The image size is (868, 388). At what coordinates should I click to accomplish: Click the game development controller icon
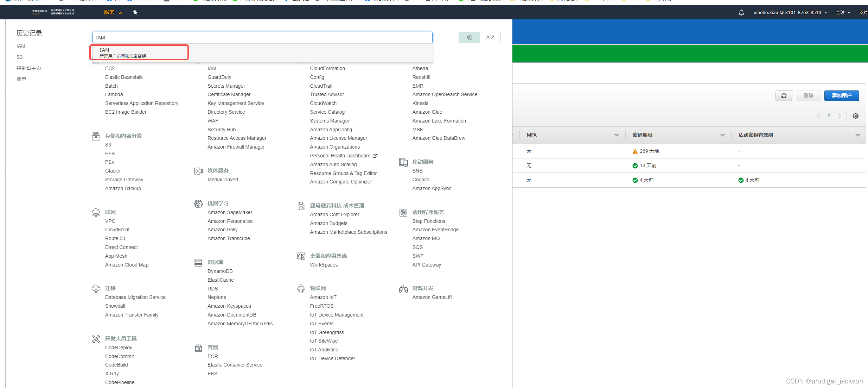pos(403,289)
